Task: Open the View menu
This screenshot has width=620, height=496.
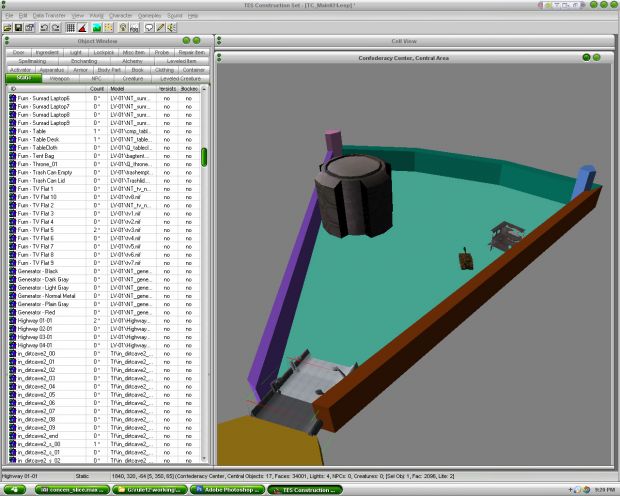Action: [x=78, y=15]
